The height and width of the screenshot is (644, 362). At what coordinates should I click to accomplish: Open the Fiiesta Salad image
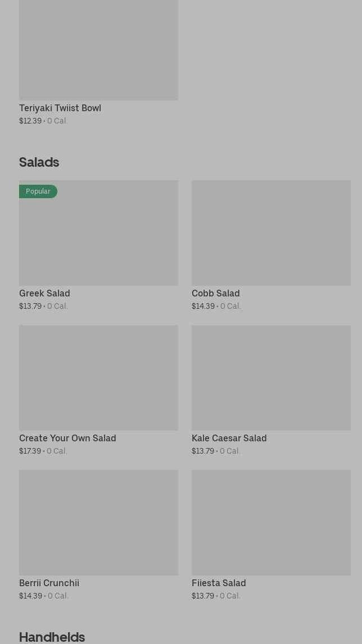click(271, 522)
